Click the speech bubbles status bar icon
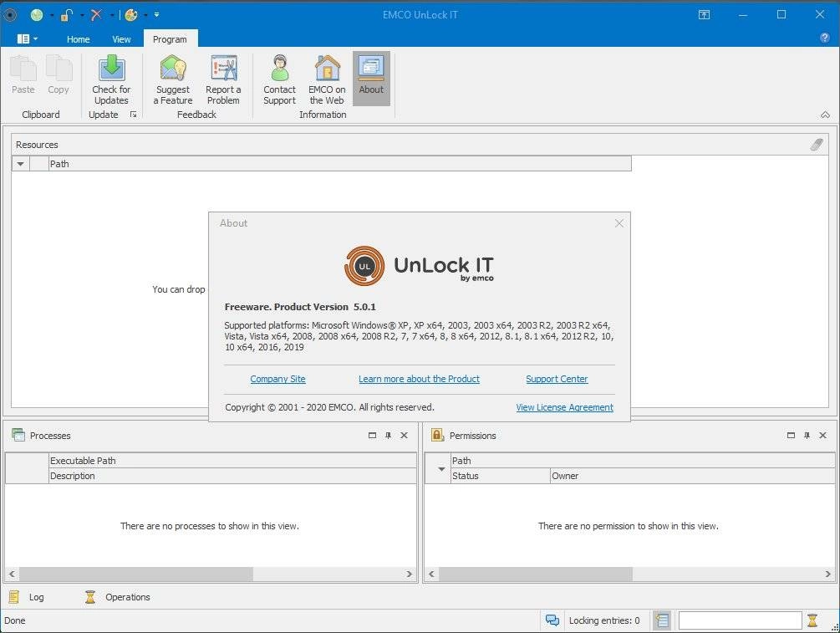840x633 pixels. [552, 620]
